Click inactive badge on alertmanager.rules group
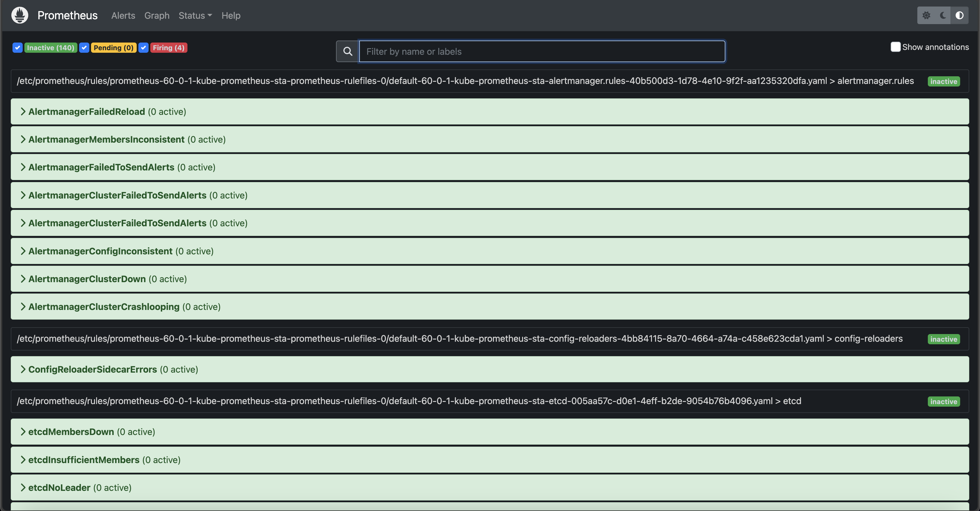The height and width of the screenshot is (511, 980). click(x=943, y=81)
